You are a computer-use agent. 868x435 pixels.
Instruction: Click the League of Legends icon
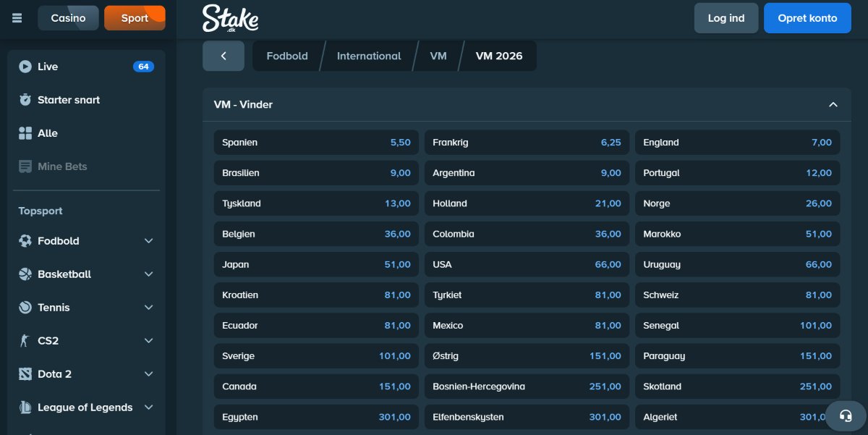coord(25,407)
